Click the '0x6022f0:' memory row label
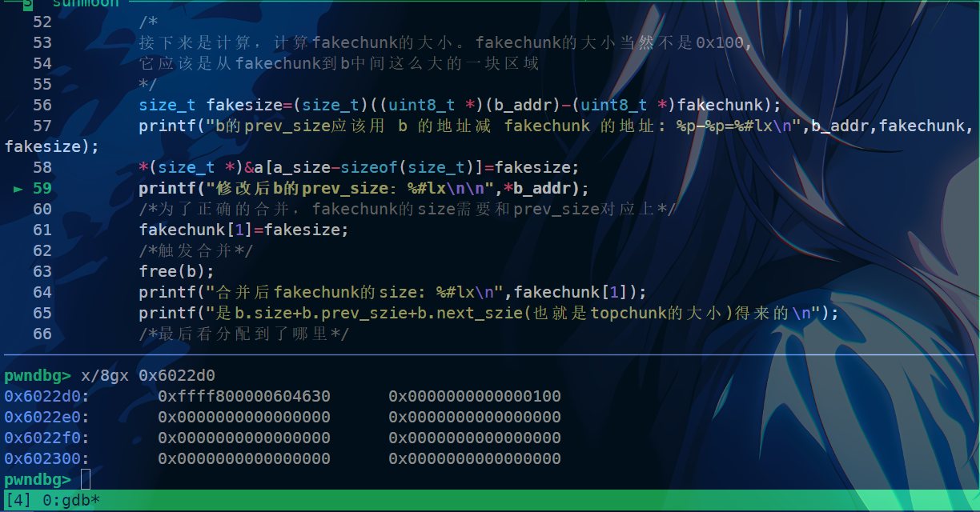This screenshot has height=512, width=980. tap(47, 438)
